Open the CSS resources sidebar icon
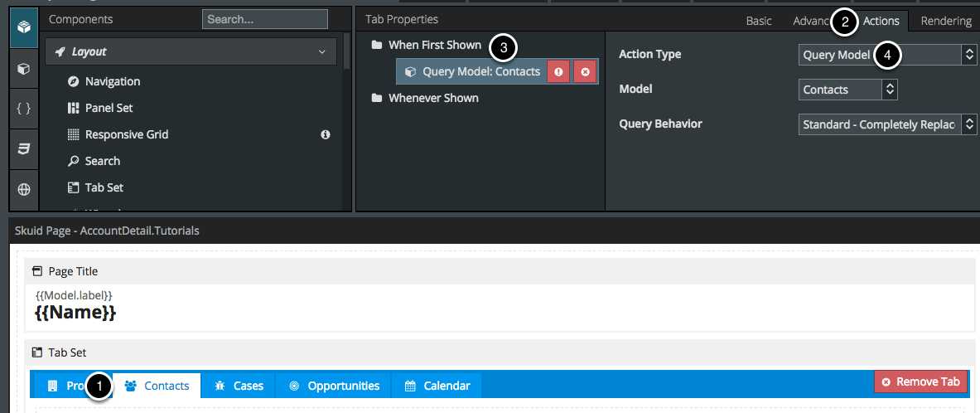The height and width of the screenshot is (413, 980). (24, 149)
